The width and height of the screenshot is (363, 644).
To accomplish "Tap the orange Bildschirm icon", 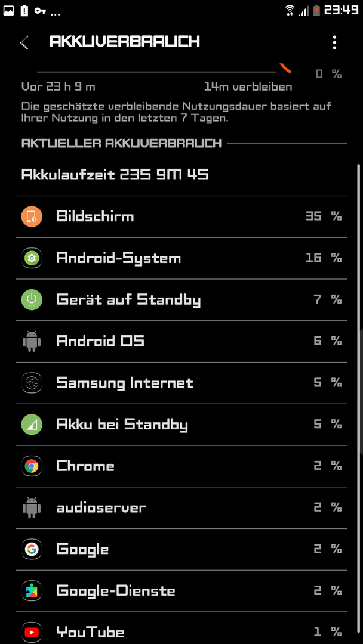I will pos(32,216).
